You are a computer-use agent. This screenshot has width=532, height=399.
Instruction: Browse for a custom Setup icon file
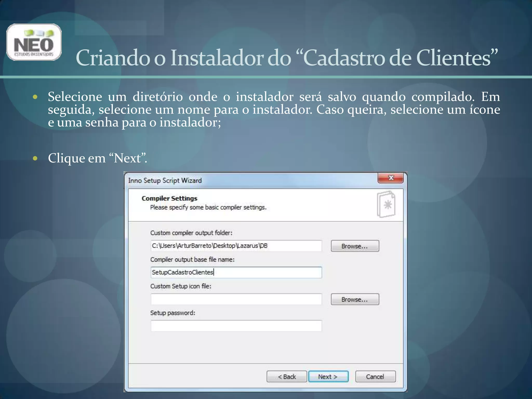tap(355, 299)
